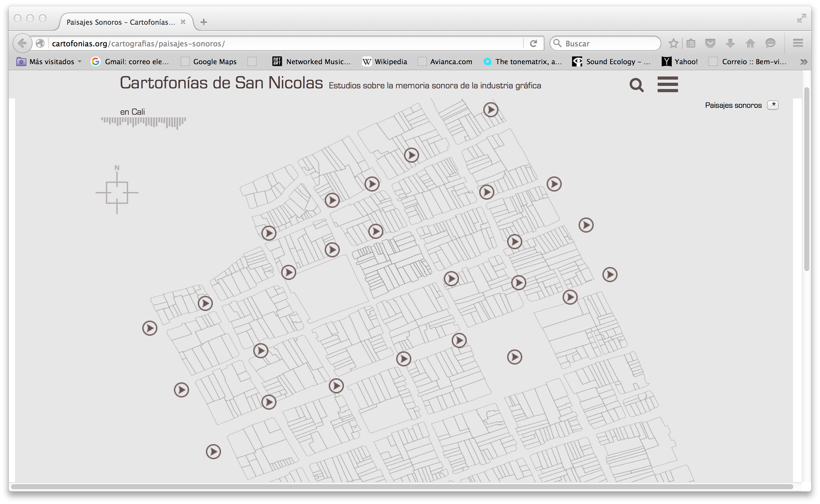Viewport: 820px width, 504px height.
Task: Open the hamburger menu on the page
Action: (667, 84)
